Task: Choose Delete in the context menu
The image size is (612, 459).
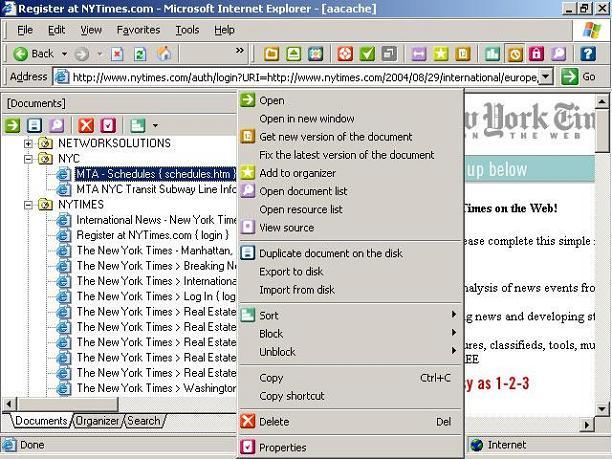Action: tap(349, 422)
